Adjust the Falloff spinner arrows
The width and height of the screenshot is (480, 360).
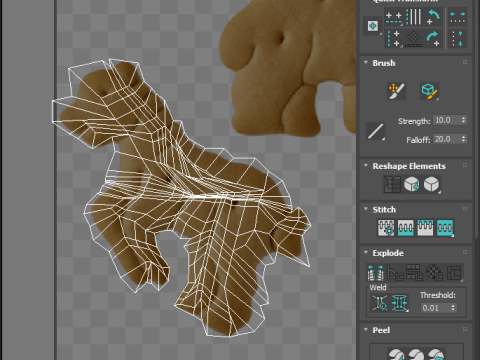click(x=463, y=139)
